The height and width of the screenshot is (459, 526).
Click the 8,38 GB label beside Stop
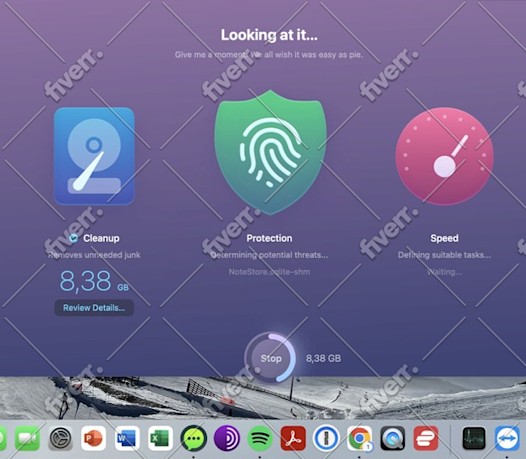point(323,358)
